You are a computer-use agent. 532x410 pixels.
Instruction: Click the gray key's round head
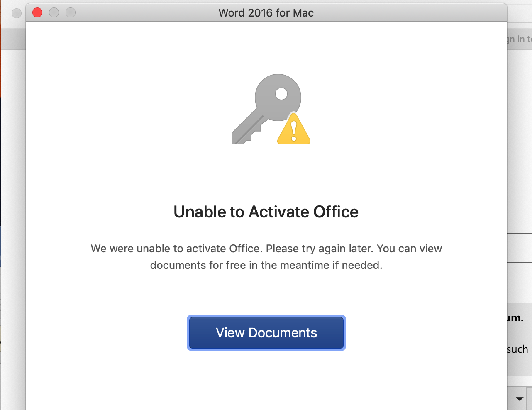point(278,97)
